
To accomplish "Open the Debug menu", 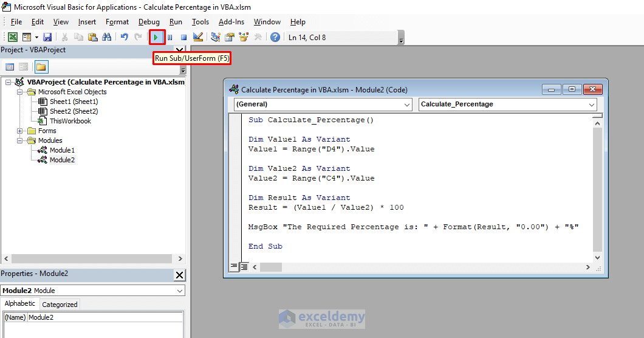I will click(x=149, y=22).
